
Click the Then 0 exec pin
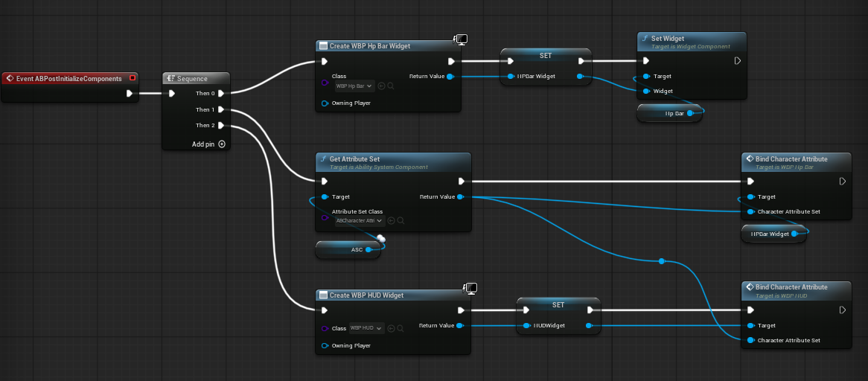[221, 94]
